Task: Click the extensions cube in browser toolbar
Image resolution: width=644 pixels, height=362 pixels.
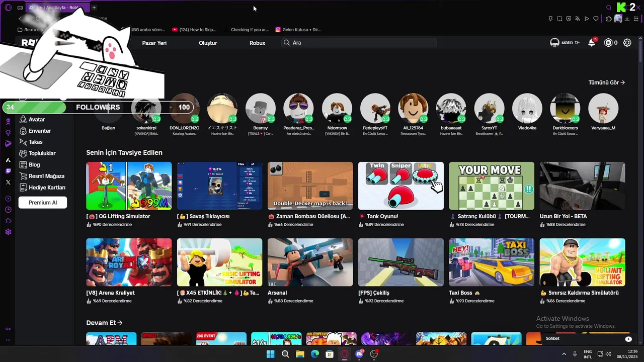Action: tap(609, 19)
